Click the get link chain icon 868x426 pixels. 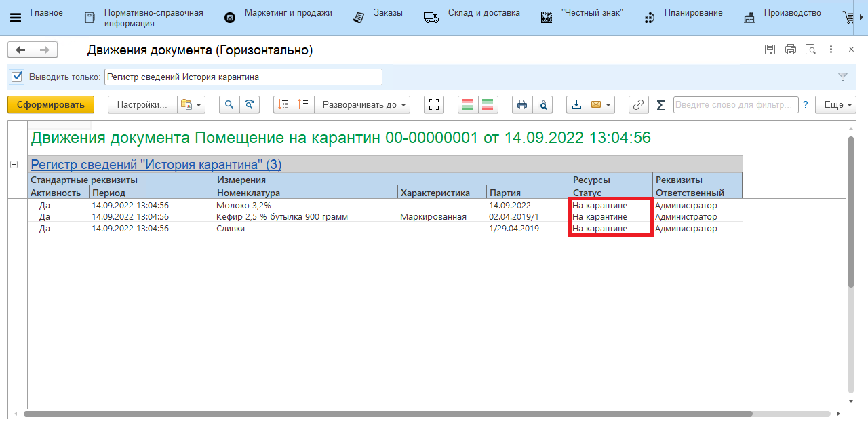click(638, 104)
